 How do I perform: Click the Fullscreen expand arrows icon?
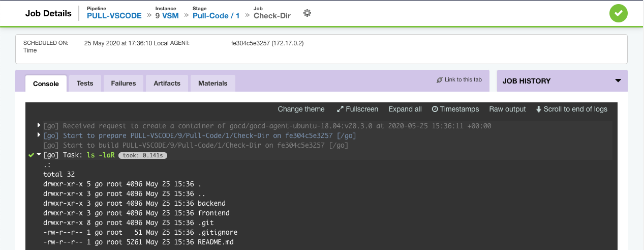[x=341, y=109]
